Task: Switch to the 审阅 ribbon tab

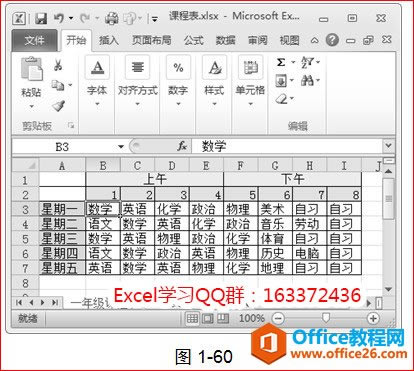Action: [257, 40]
